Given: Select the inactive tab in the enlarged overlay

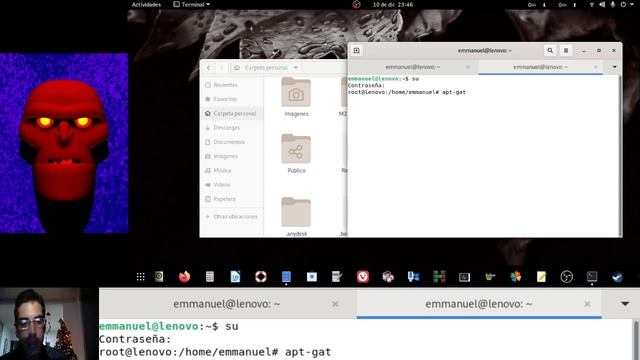Looking at the screenshot, I should click(227, 304).
